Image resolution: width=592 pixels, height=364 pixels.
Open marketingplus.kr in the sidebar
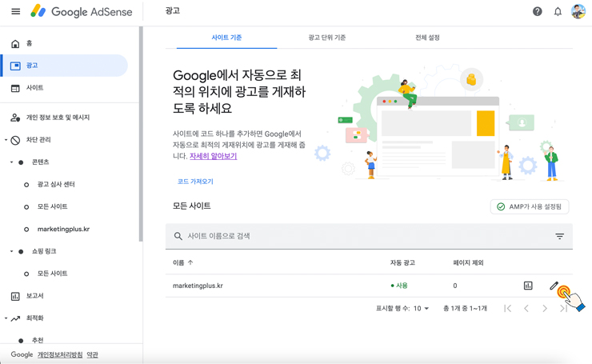point(63,229)
